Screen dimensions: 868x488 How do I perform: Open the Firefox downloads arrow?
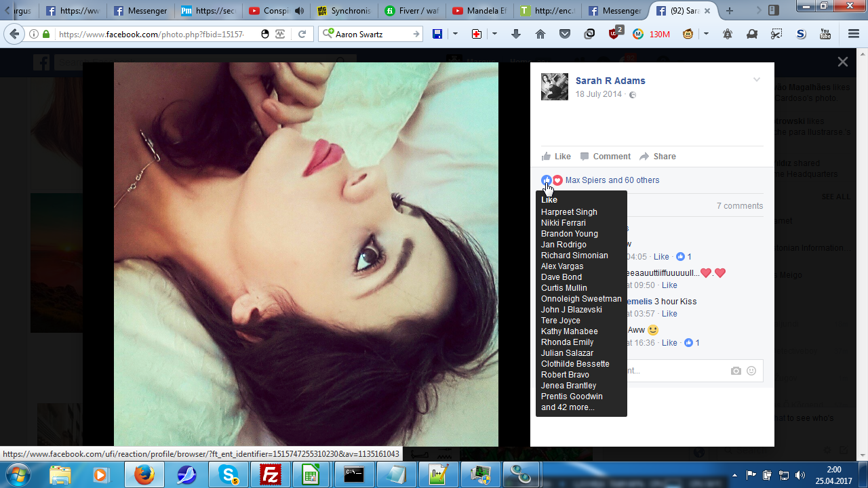pyautogui.click(x=516, y=34)
